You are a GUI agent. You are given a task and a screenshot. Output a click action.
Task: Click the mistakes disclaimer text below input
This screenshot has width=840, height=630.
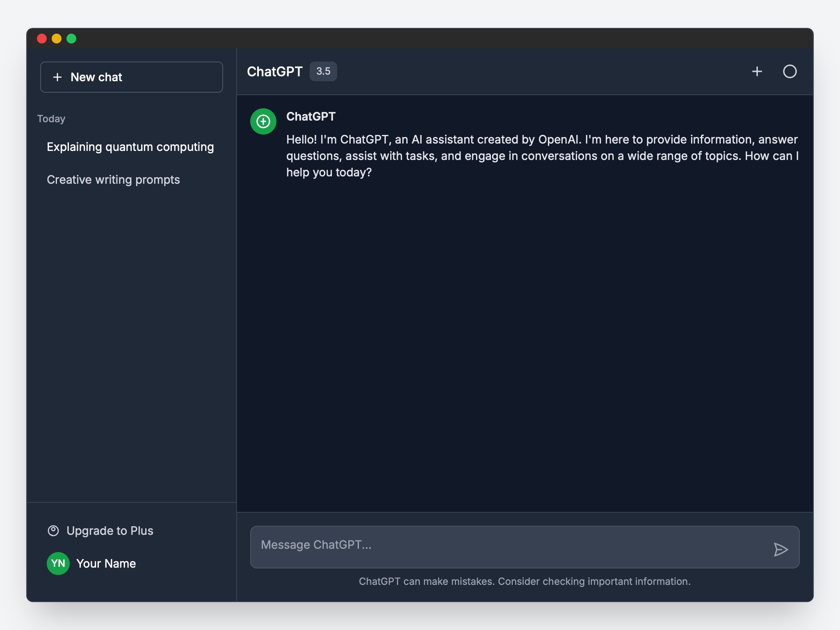coord(525,581)
